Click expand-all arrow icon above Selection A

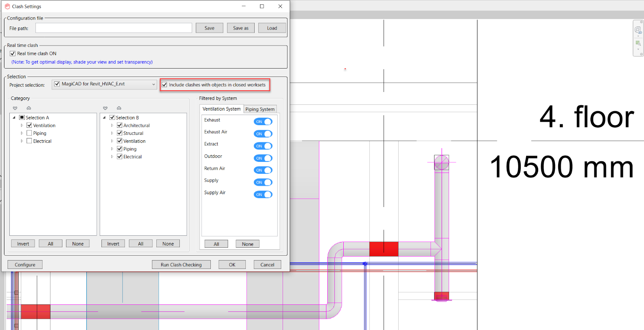[x=15, y=108]
